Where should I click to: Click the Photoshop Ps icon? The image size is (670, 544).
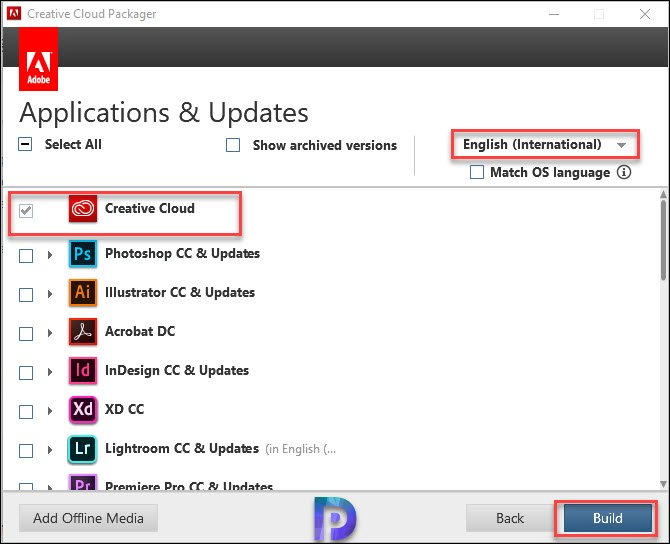tap(83, 254)
